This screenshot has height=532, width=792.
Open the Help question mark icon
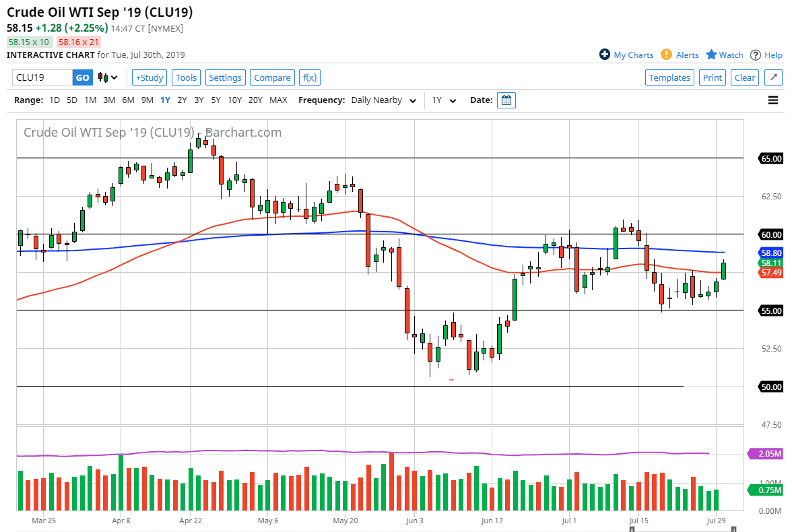click(756, 55)
